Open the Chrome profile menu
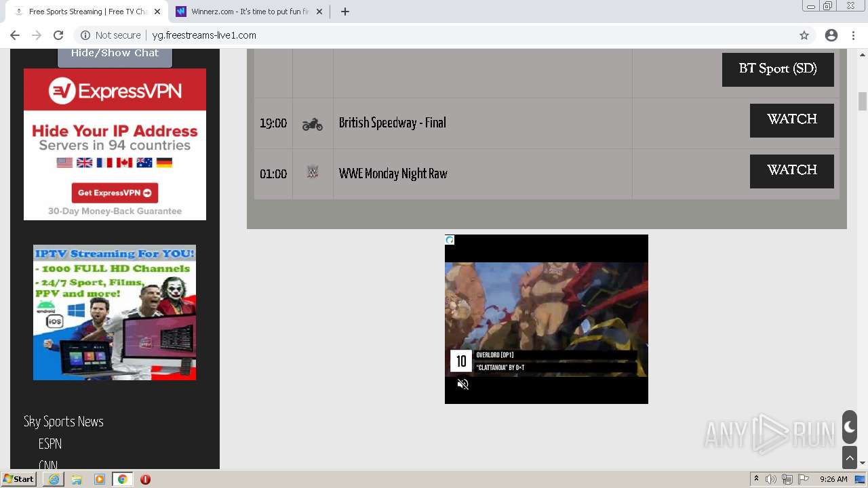The image size is (868, 488). tap(831, 35)
